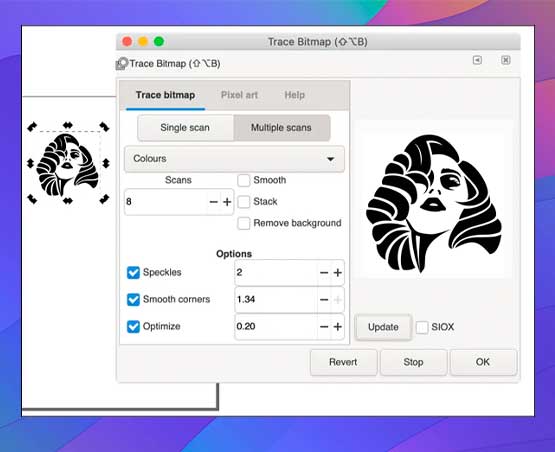Click the top-center skew handle on the canvas selection

point(68,125)
